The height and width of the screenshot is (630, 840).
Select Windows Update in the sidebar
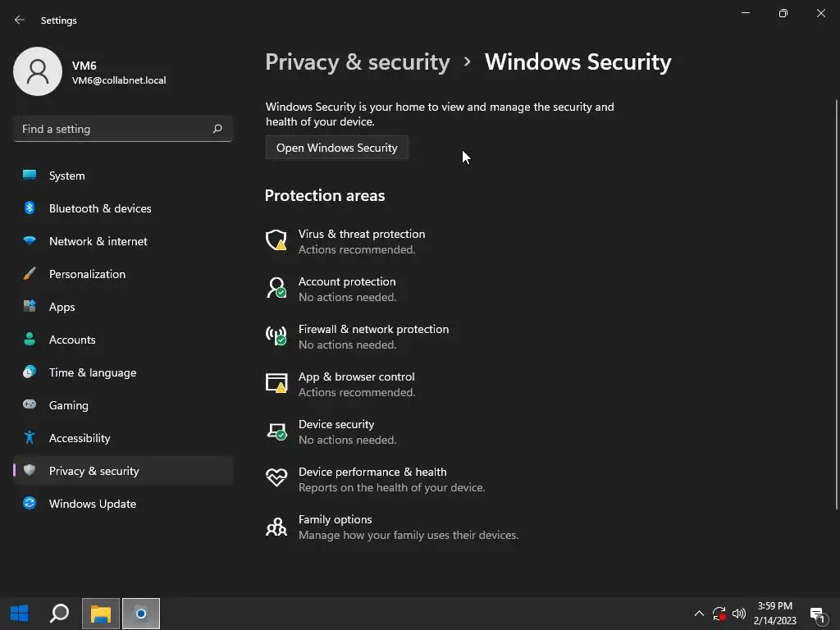123,504
